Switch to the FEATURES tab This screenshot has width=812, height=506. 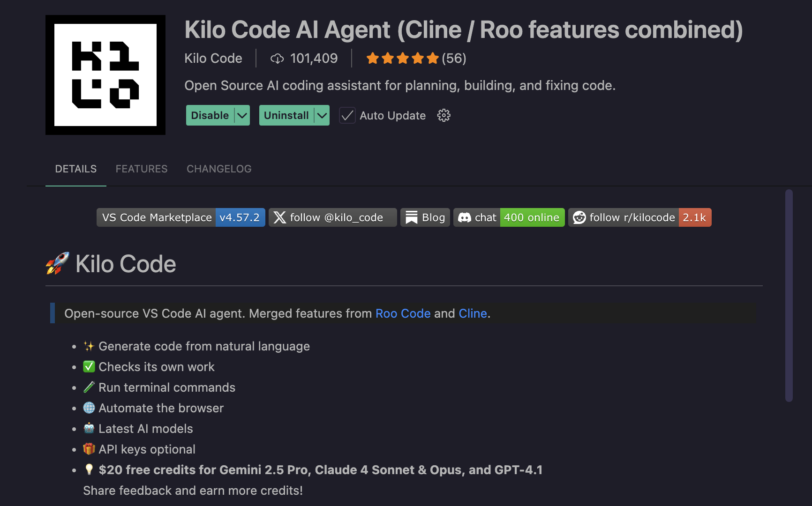point(142,169)
